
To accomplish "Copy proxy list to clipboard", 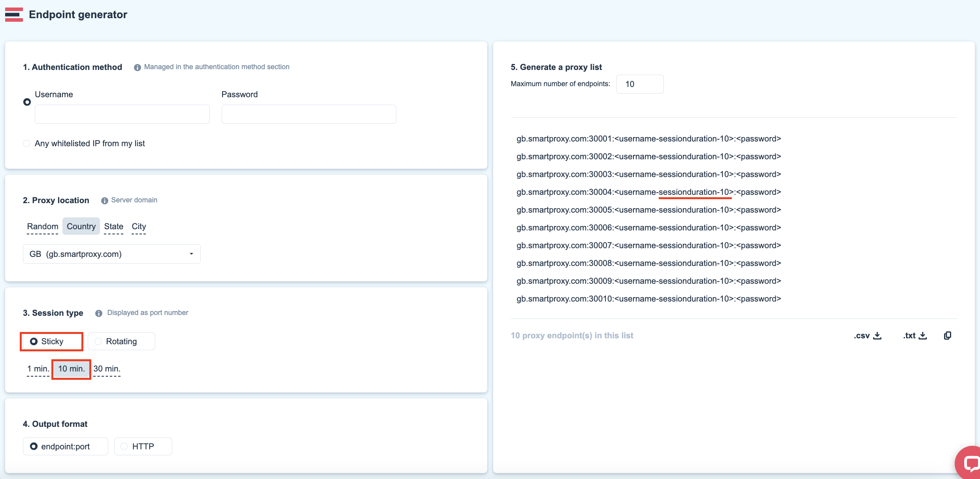I will tap(947, 336).
